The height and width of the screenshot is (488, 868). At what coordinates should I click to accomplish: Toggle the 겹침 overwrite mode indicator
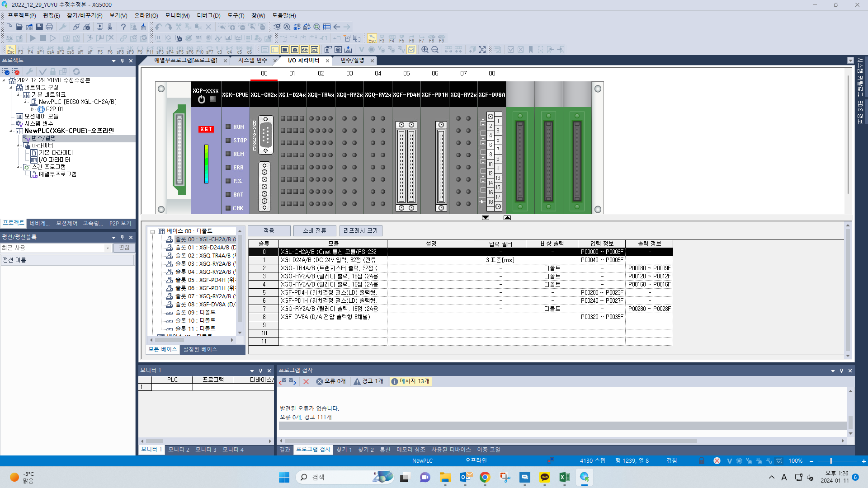tap(672, 461)
